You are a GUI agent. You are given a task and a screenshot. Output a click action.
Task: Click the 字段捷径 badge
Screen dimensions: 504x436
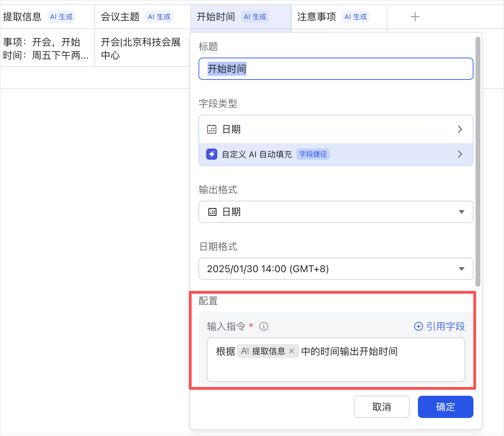313,154
